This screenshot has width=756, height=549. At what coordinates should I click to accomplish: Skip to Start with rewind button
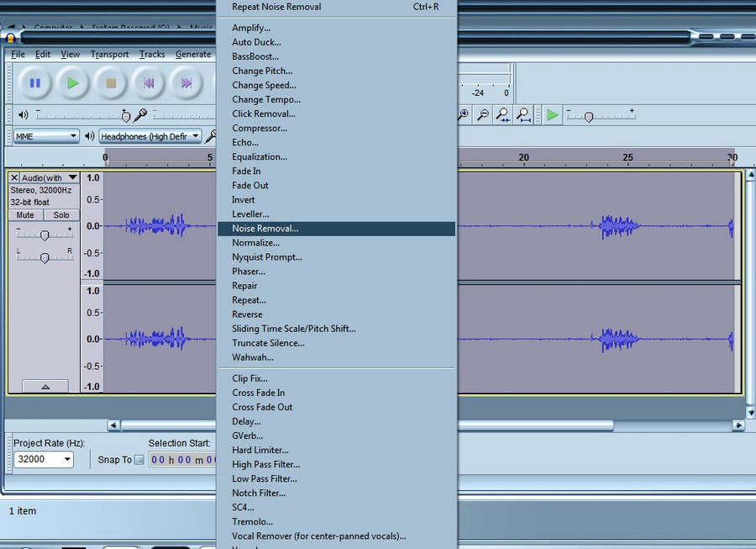(149, 83)
